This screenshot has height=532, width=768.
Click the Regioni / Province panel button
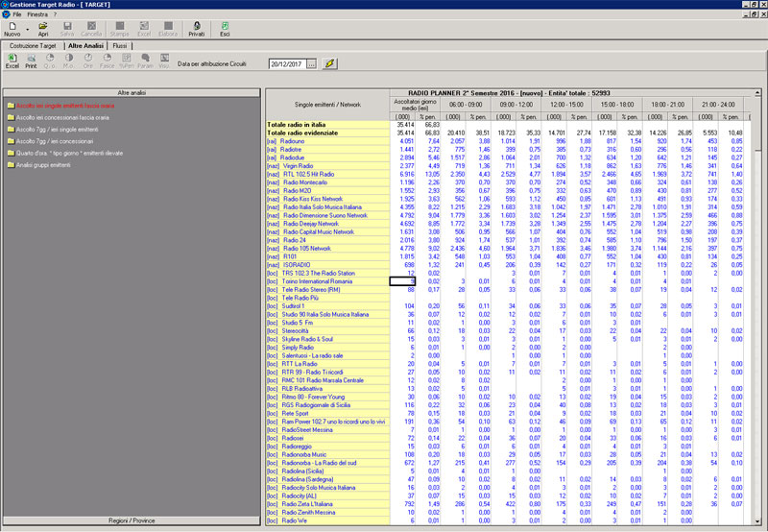tap(131, 520)
